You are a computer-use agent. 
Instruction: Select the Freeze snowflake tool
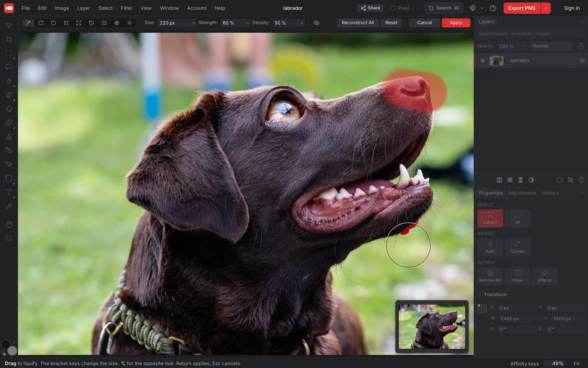coord(117,23)
